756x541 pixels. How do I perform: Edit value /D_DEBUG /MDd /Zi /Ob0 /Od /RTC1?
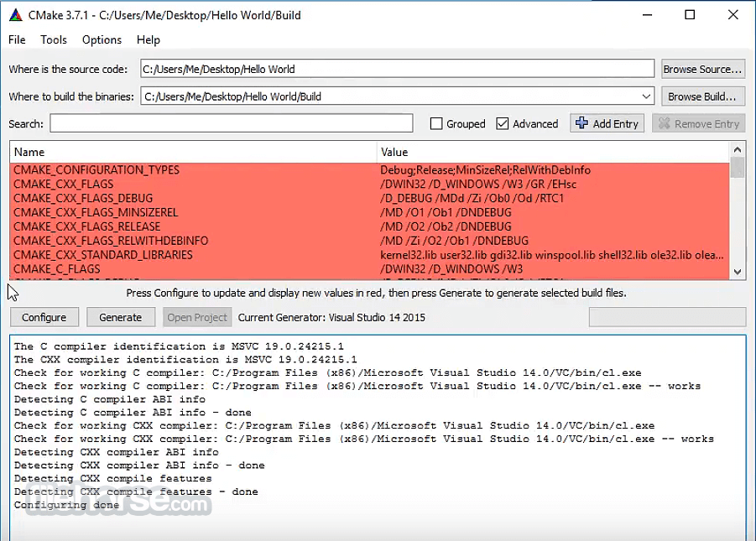(x=472, y=198)
